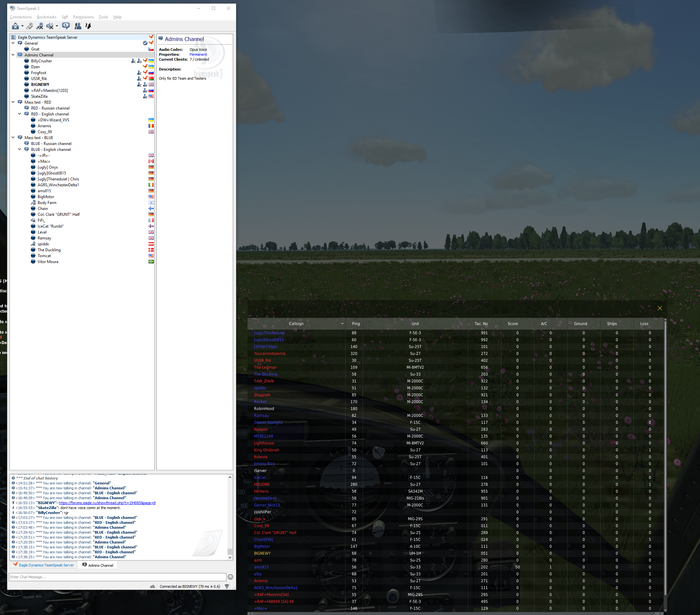Viewport: 700px width, 615px height.
Task: Click the chat bubble subscribe icon in toolbar
Action: click(66, 26)
